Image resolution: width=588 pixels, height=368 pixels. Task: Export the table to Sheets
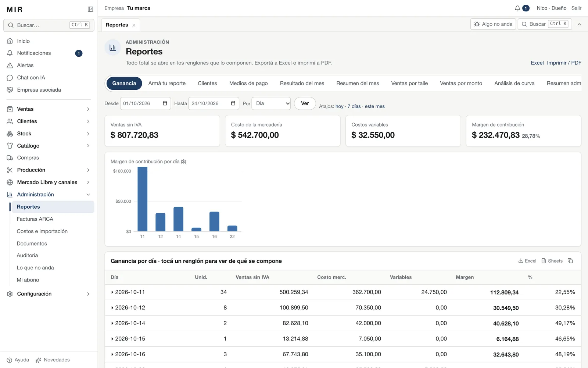pyautogui.click(x=552, y=261)
